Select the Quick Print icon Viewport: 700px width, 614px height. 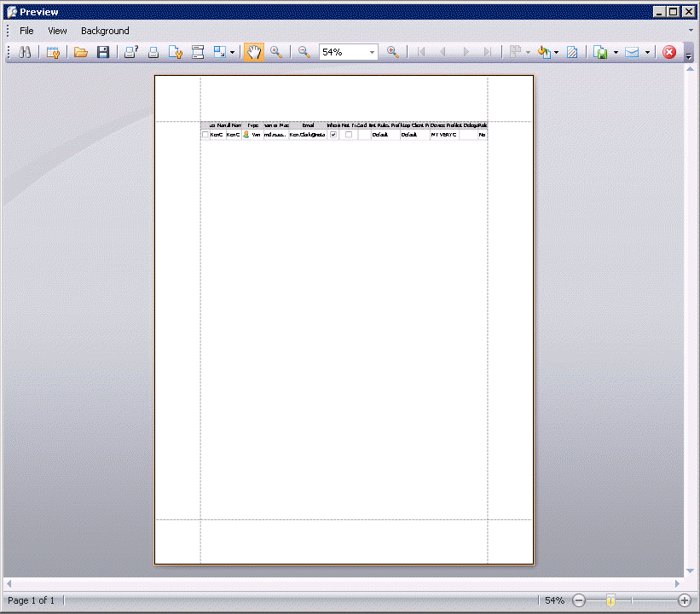153,52
